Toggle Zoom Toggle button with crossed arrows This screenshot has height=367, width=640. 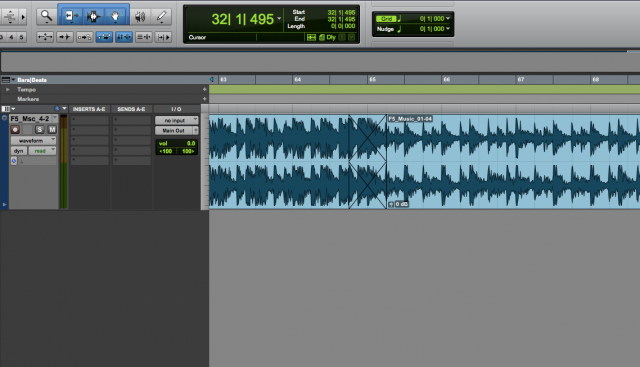pyautogui.click(x=45, y=37)
